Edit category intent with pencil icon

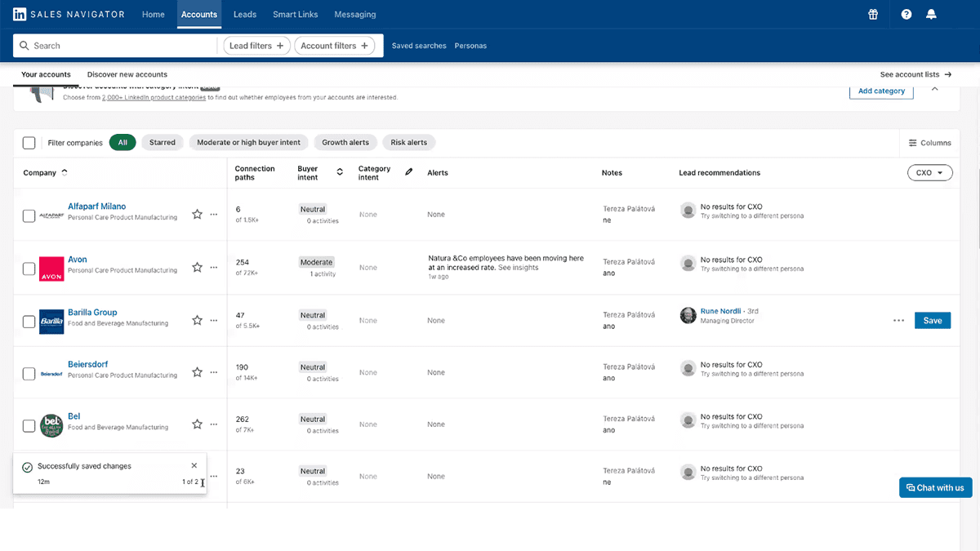[x=409, y=172]
